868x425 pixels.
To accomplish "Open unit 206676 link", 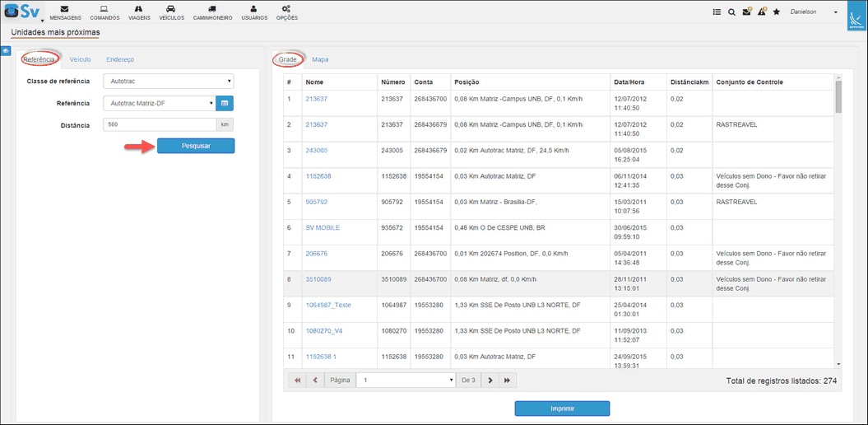I will 317,253.
